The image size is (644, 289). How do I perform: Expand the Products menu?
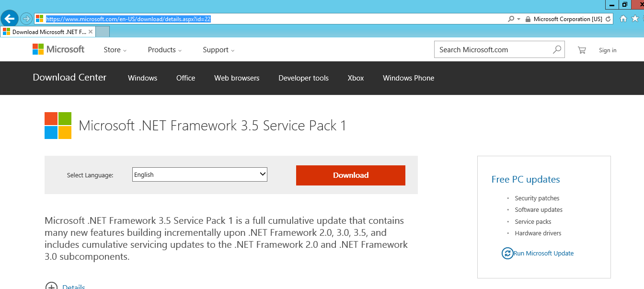coord(165,50)
